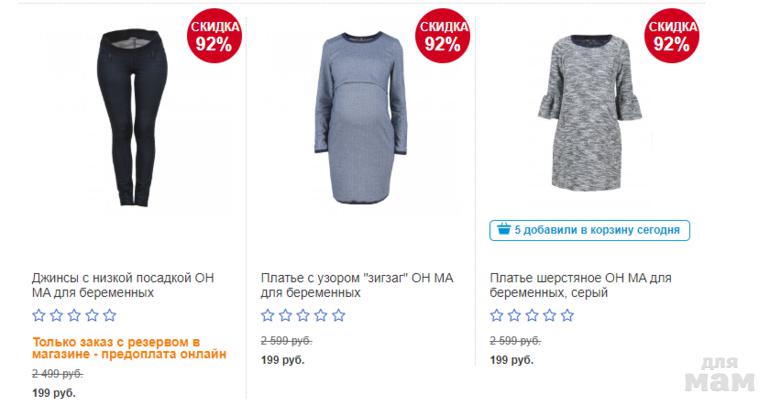
Task: Rate the jeans one star
Action: (39, 316)
